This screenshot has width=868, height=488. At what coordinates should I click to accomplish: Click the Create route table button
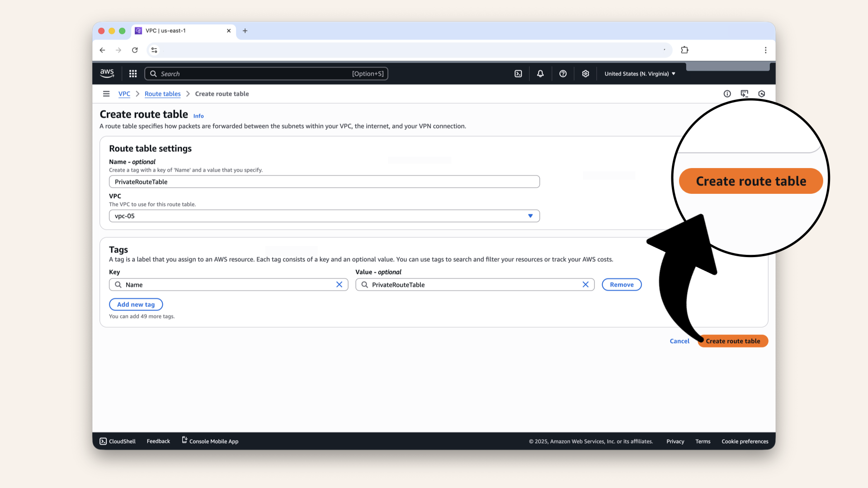point(733,341)
